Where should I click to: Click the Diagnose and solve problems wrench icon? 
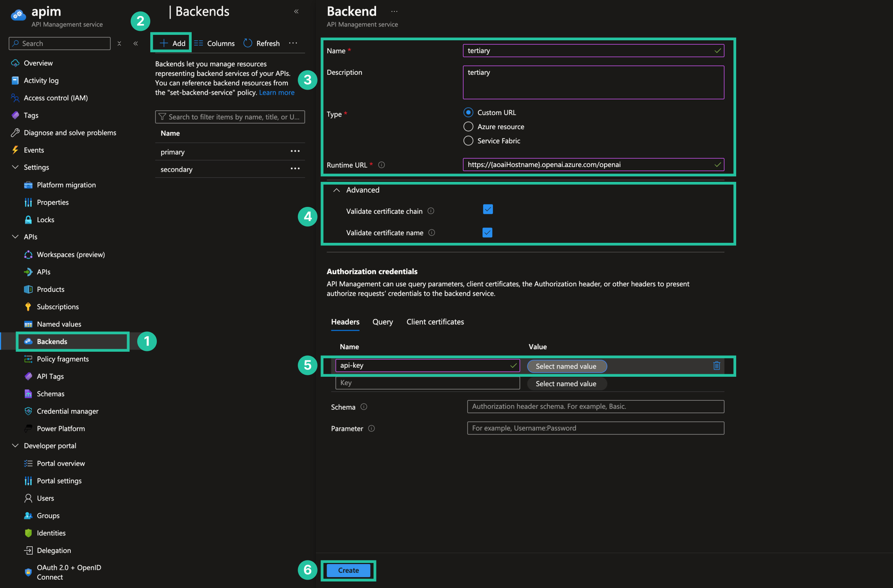pos(15,132)
